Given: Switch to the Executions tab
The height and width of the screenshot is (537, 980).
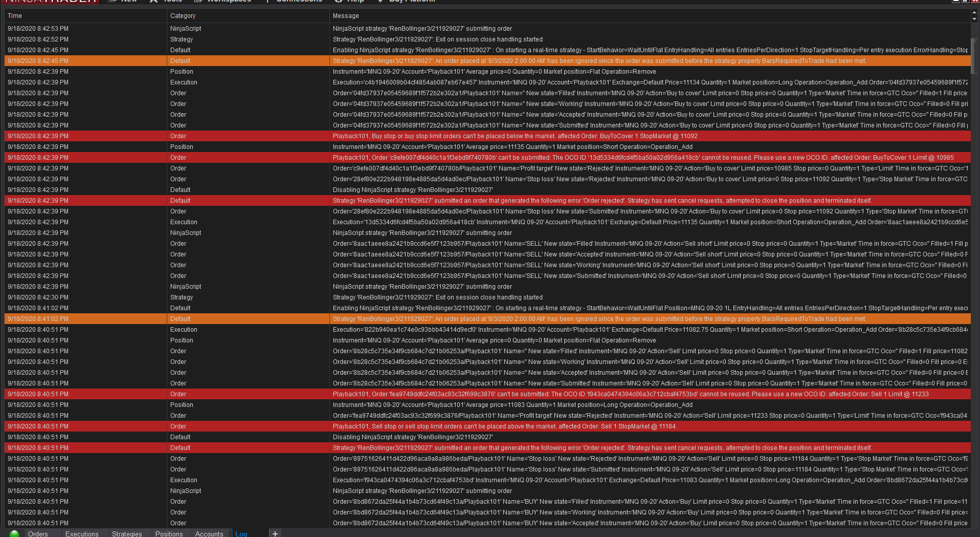Looking at the screenshot, I should 82,533.
